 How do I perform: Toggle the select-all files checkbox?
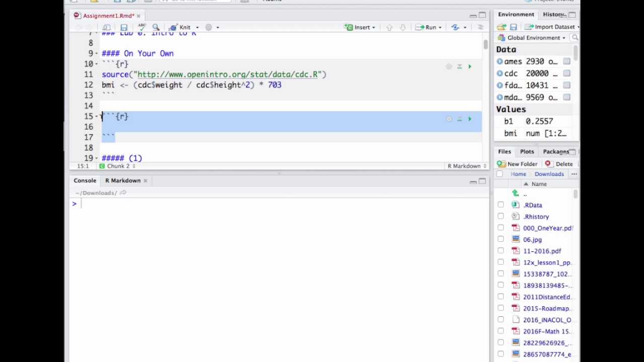click(500, 174)
